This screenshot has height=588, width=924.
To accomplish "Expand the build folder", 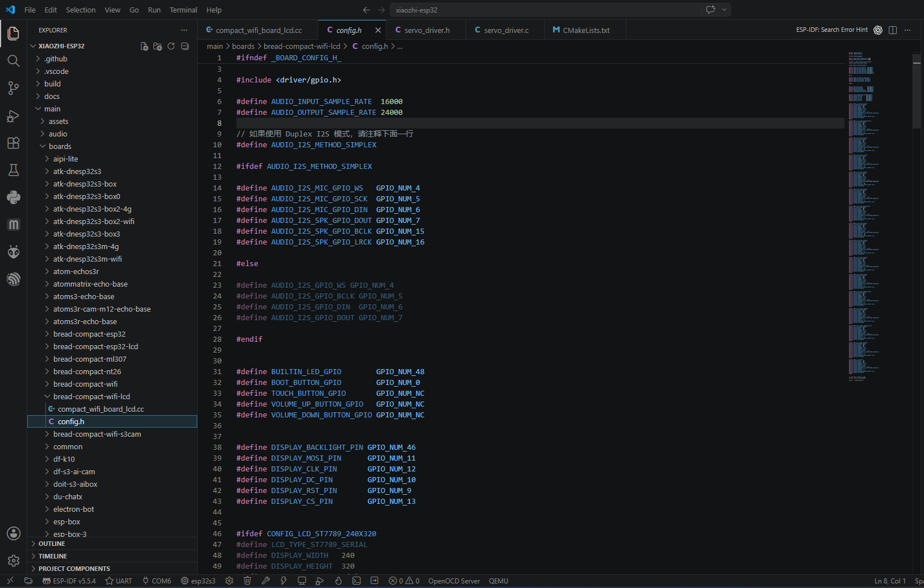I will point(52,84).
